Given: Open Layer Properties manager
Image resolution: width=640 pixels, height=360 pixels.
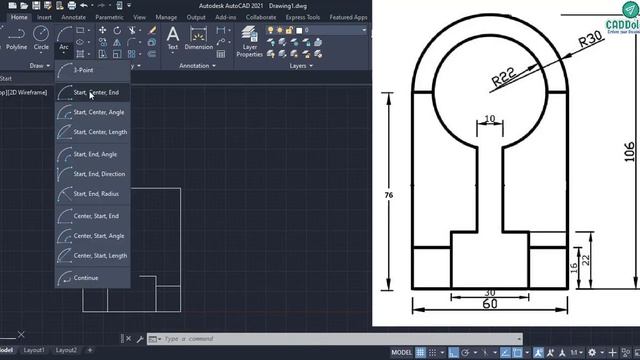Looking at the screenshot, I should coord(249,41).
